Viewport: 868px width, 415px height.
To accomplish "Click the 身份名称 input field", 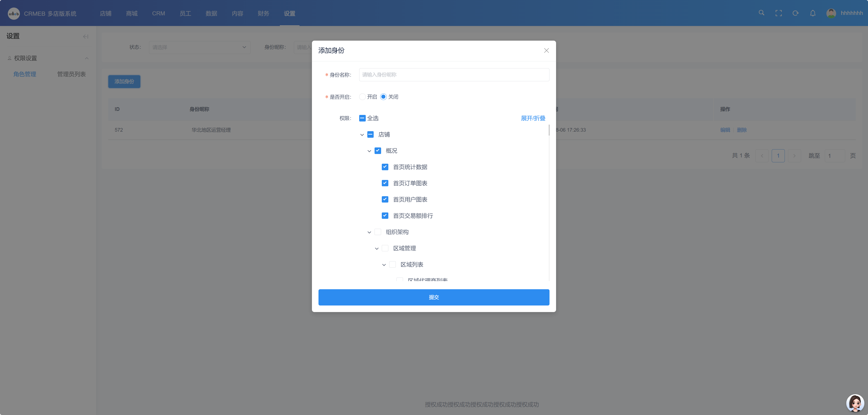I will tap(454, 75).
